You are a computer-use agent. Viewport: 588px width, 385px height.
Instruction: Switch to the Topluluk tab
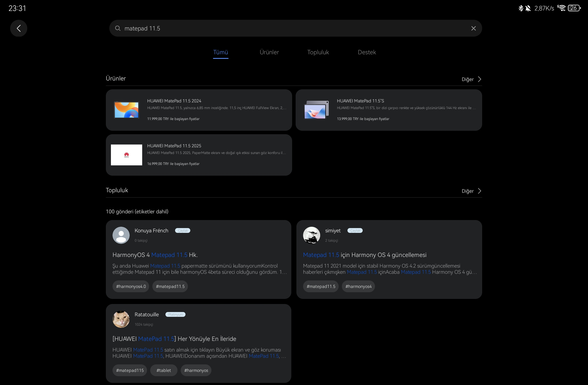pyautogui.click(x=318, y=52)
